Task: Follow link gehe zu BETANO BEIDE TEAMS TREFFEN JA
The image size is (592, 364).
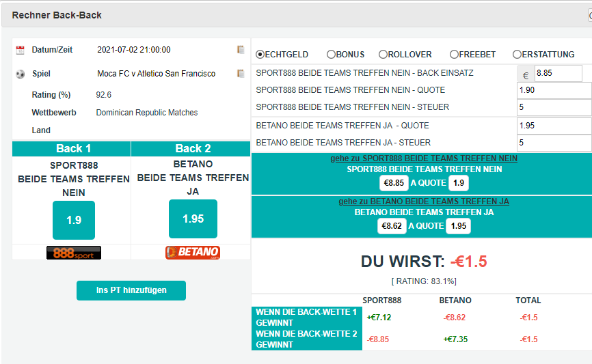Action: pos(424,201)
